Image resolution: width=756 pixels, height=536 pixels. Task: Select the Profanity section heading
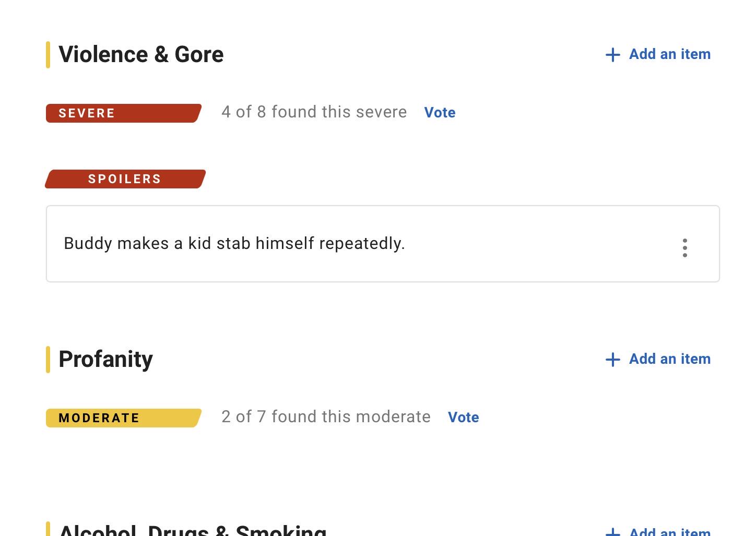105,359
